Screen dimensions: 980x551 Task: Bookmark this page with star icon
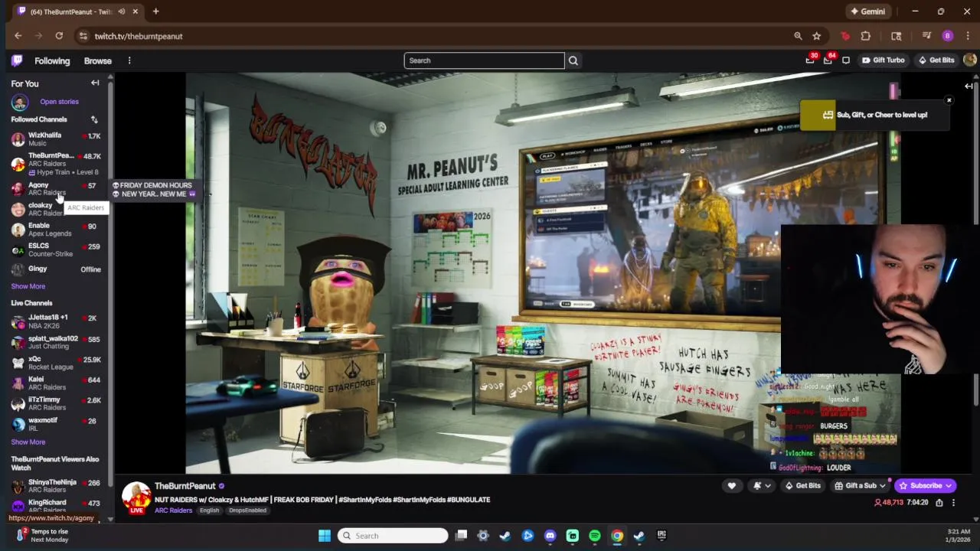coord(817,36)
